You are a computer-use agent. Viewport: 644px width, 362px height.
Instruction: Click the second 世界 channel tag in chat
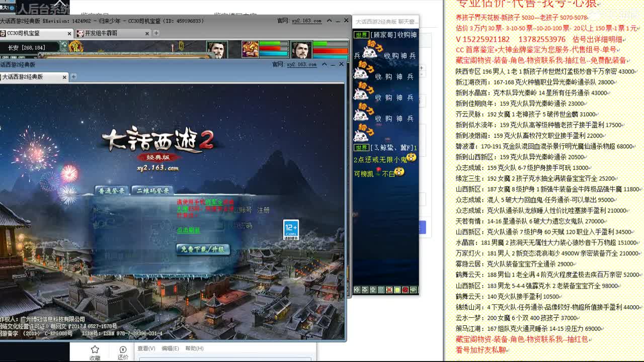(x=361, y=148)
